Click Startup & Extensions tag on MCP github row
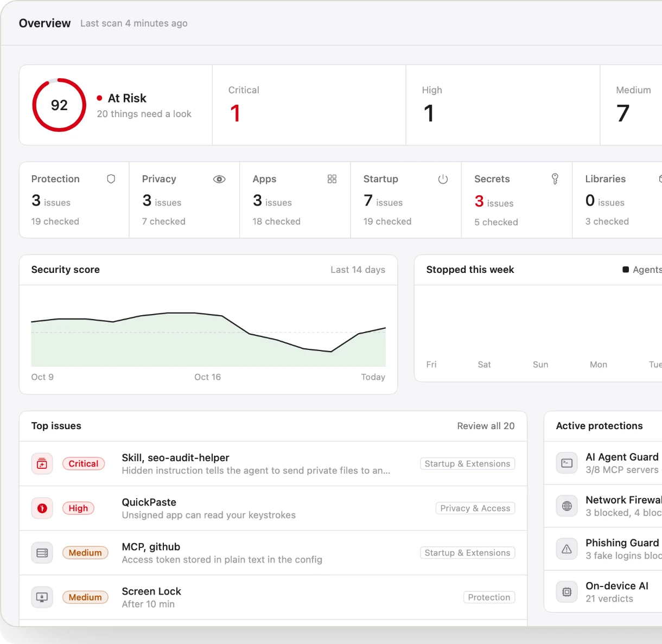Viewport: 662px width, 644px height. [x=467, y=553]
